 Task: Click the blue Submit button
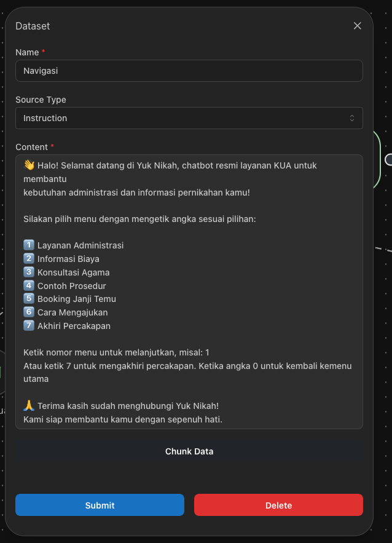click(100, 505)
